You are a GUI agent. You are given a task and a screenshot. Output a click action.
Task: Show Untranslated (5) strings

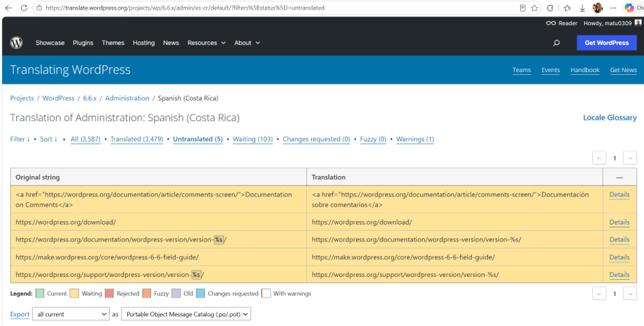[x=198, y=139]
